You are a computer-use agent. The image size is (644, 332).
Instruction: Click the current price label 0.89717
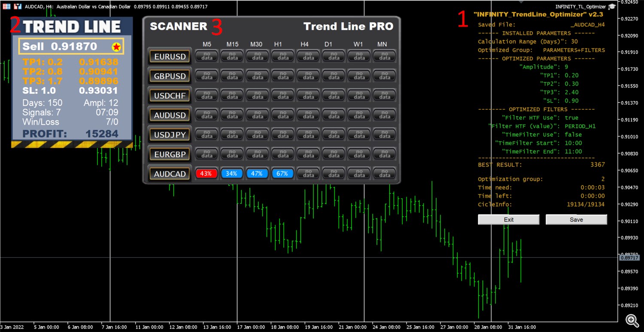coord(629,258)
